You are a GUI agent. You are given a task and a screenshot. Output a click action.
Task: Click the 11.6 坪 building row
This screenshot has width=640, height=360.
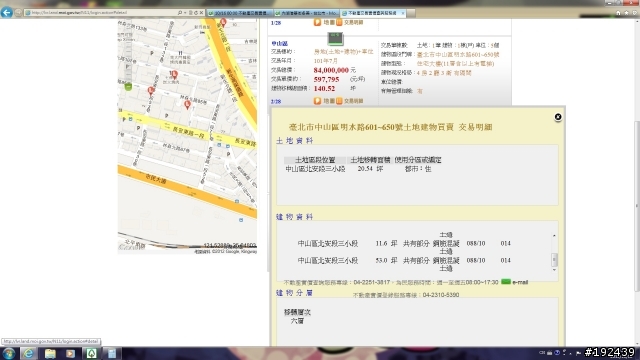404,243
